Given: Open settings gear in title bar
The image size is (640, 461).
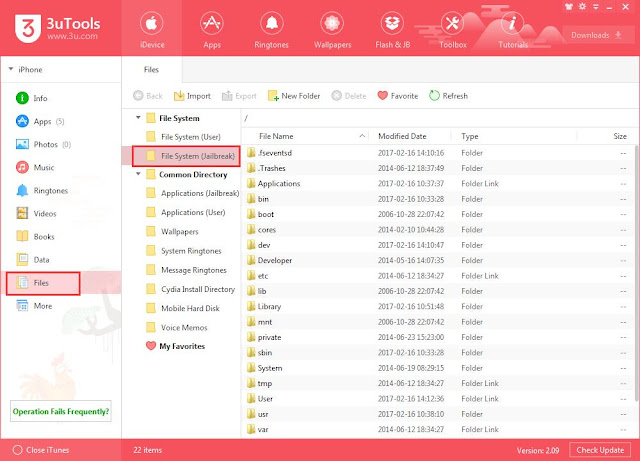Looking at the screenshot, I should click(582, 7).
